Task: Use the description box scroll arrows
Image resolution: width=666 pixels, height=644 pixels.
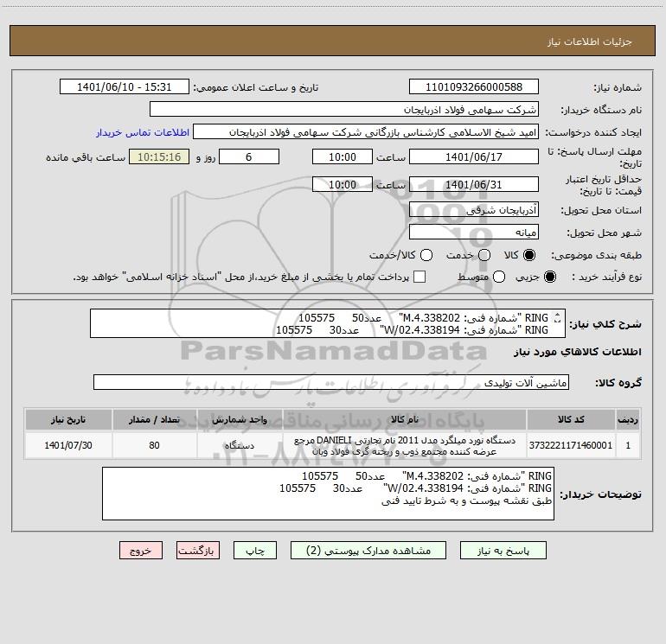Action: click(x=557, y=317)
